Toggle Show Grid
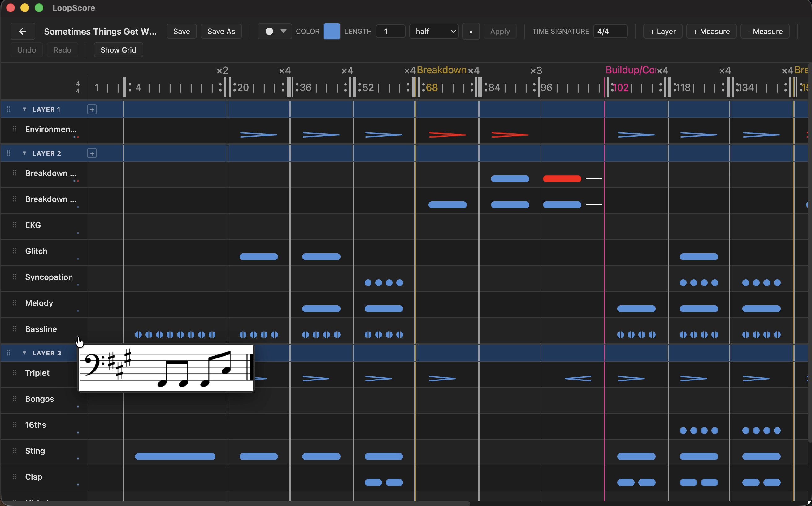Viewport: 812px width, 506px height. pos(118,50)
